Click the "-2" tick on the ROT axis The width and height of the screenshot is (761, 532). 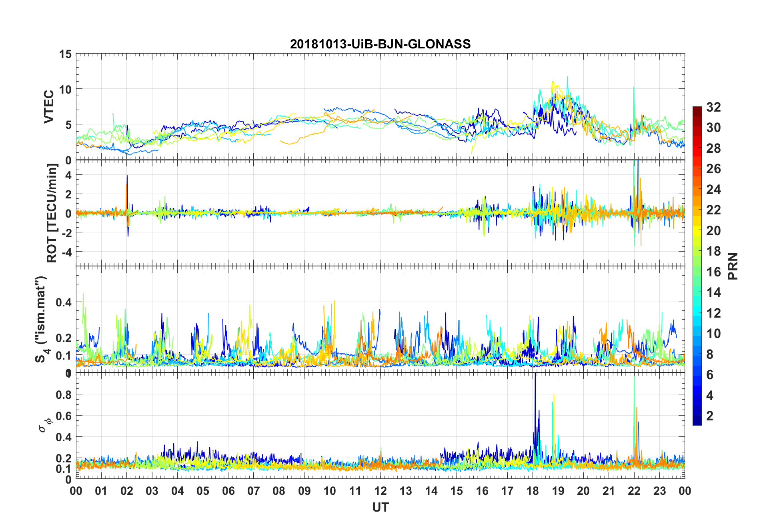pos(67,233)
